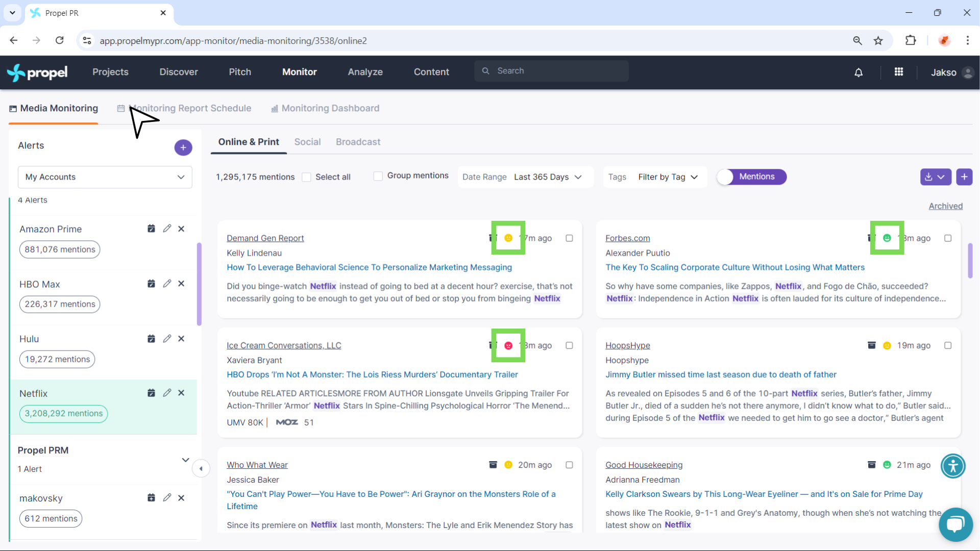Open the Pitch menu
The width and height of the screenshot is (980, 551).
(x=240, y=72)
